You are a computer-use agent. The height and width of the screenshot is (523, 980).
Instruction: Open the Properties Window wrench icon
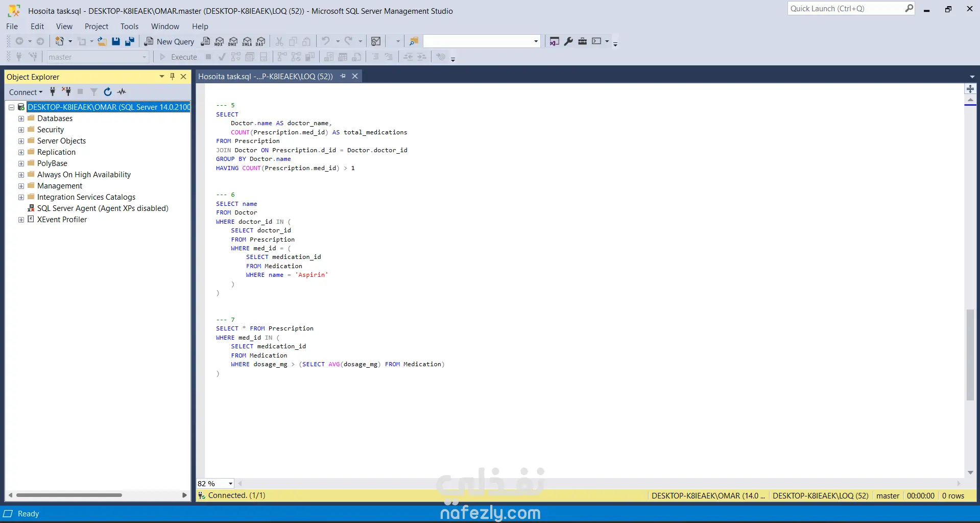568,41
